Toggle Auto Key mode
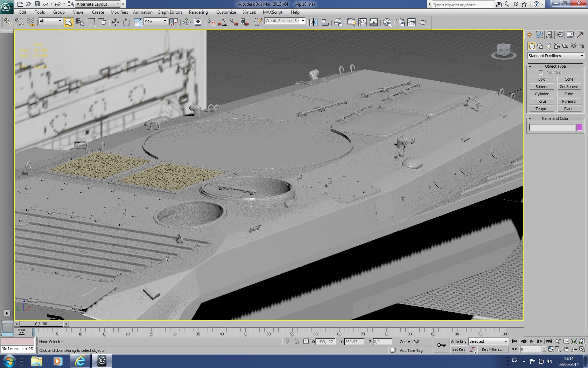Image resolution: width=588 pixels, height=368 pixels. (x=458, y=342)
